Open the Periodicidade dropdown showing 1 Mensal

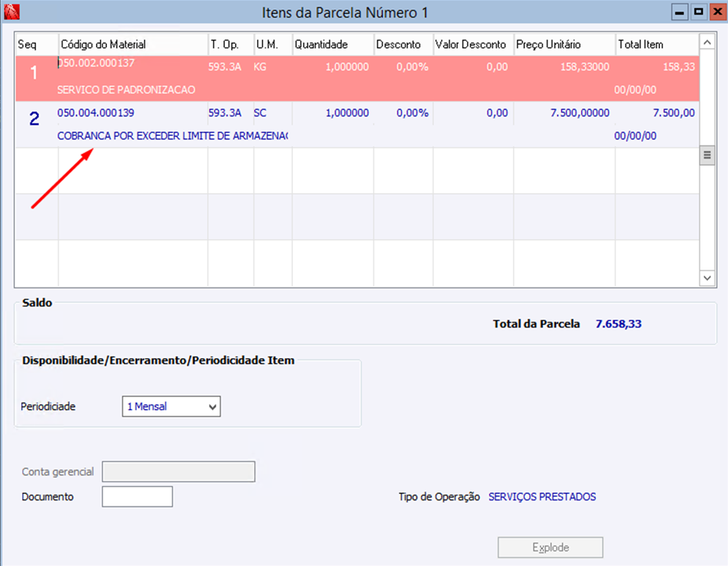171,407
